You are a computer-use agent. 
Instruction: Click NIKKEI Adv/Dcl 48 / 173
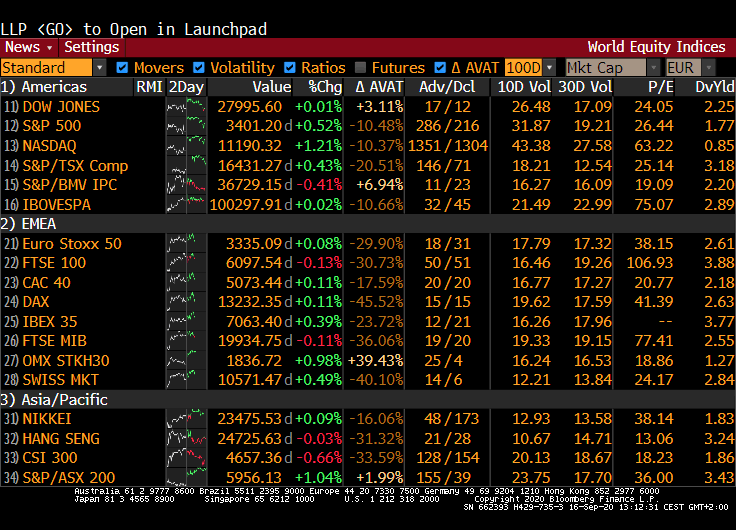coord(452,418)
